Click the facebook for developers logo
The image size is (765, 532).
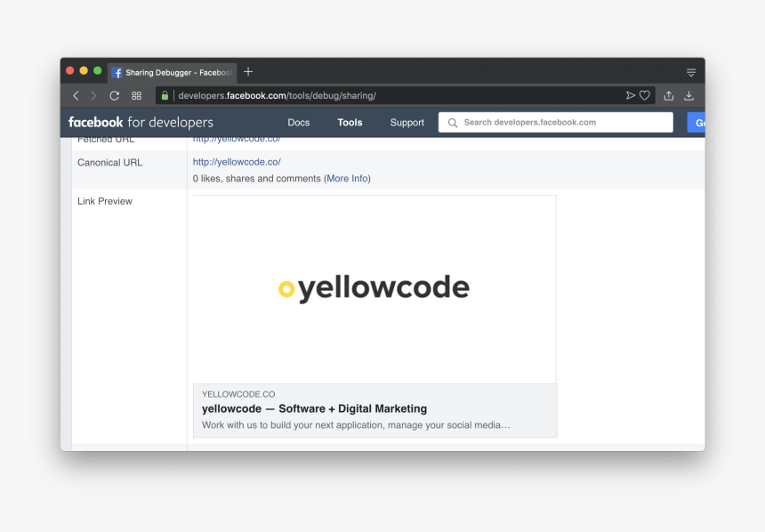141,122
